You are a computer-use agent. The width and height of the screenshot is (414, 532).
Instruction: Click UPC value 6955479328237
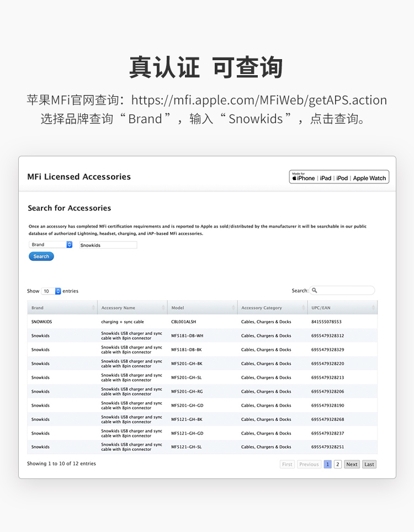327,433
